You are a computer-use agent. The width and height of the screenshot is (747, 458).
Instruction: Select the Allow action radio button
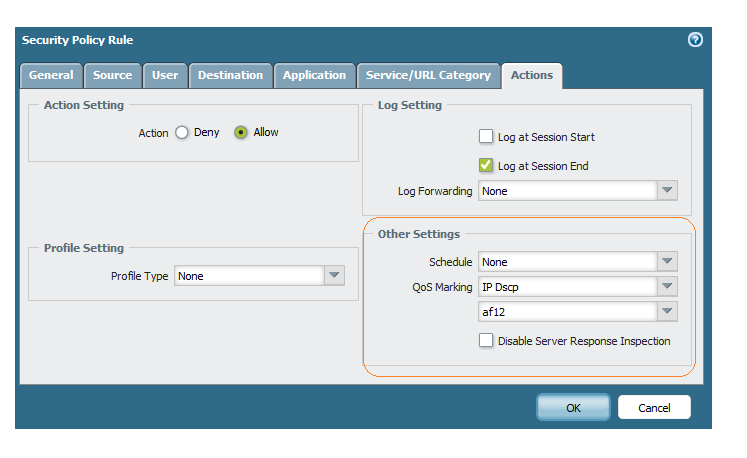pos(241,132)
